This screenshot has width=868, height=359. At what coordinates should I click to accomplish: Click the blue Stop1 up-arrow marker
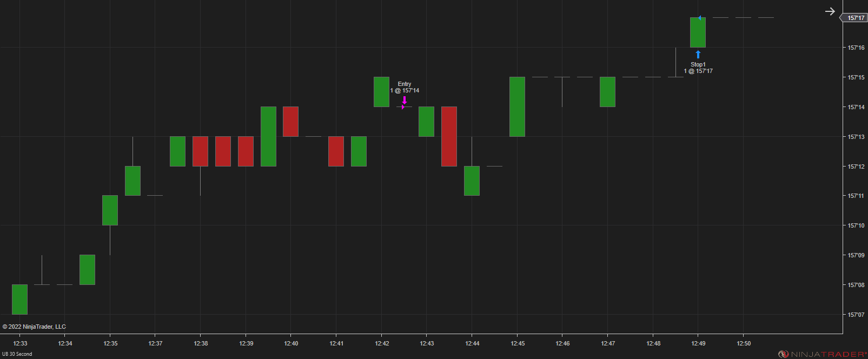(698, 55)
